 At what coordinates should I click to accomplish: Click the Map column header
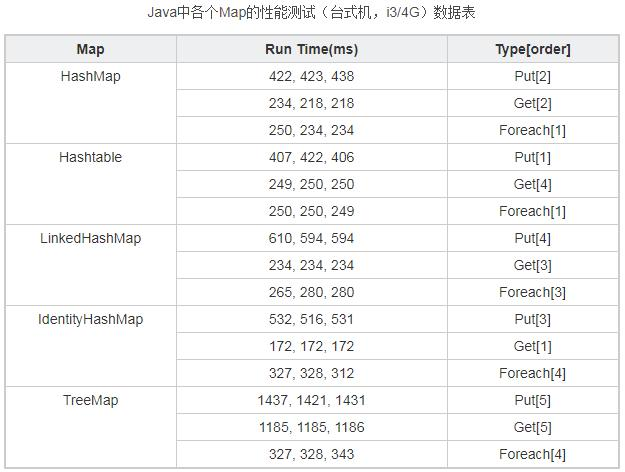point(90,49)
